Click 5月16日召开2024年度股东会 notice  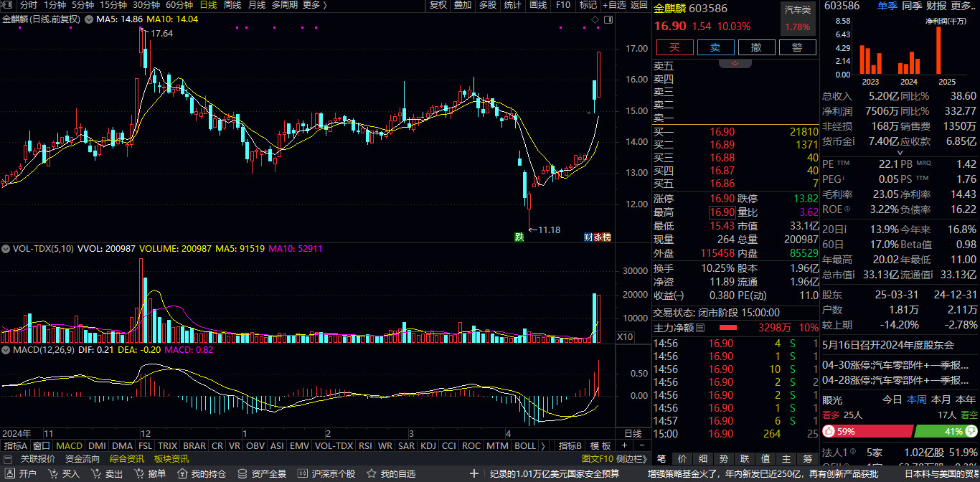pyautogui.click(x=888, y=344)
